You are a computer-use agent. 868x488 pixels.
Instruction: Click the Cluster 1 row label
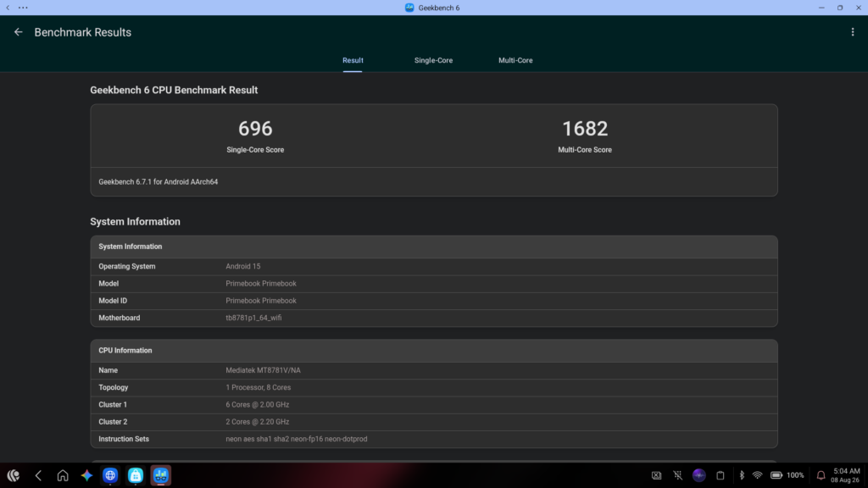point(113,404)
